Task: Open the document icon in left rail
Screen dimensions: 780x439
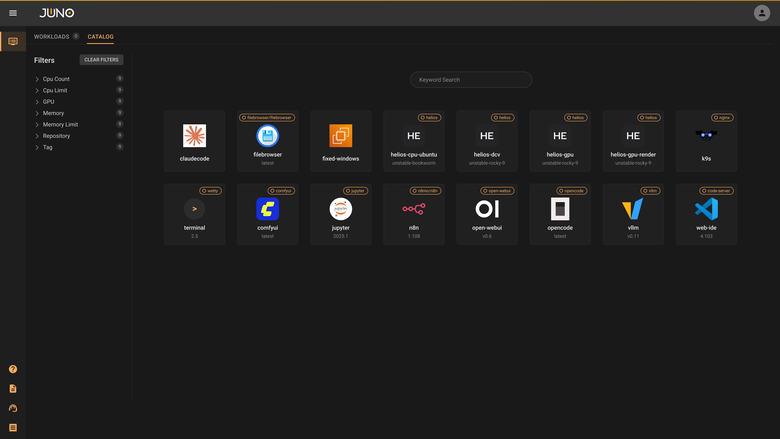Action: click(13, 388)
